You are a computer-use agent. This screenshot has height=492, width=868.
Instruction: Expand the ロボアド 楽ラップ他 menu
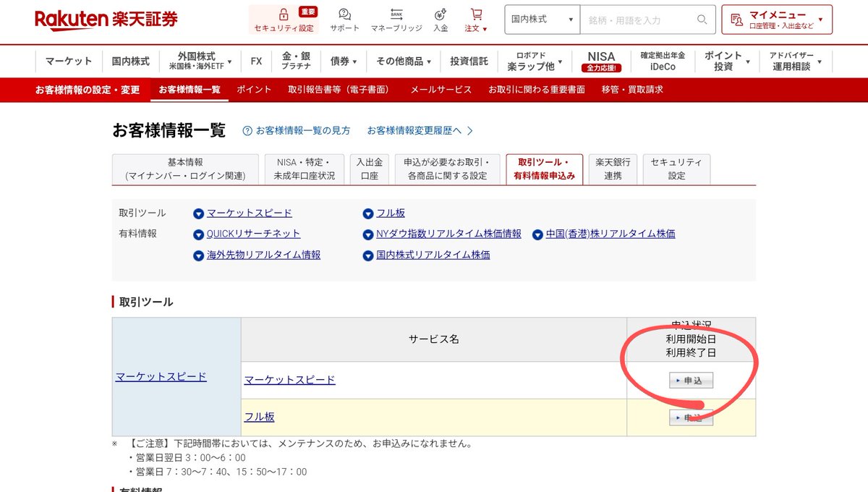[535, 61]
